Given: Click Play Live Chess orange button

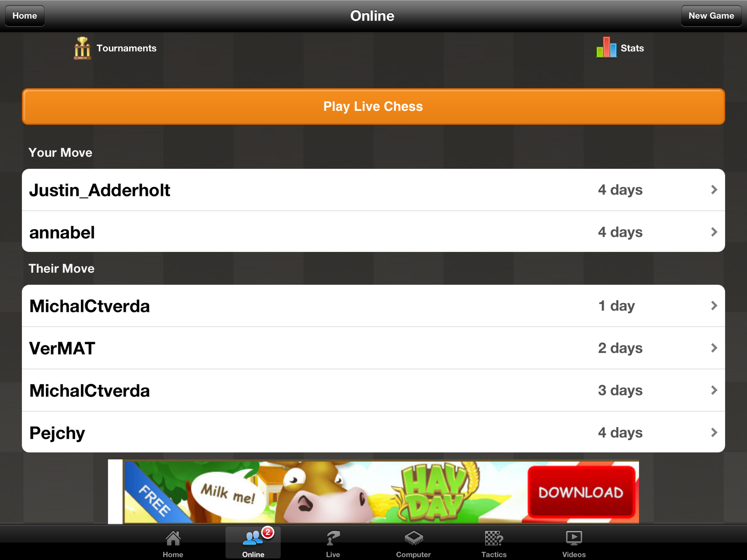Looking at the screenshot, I should point(373,107).
